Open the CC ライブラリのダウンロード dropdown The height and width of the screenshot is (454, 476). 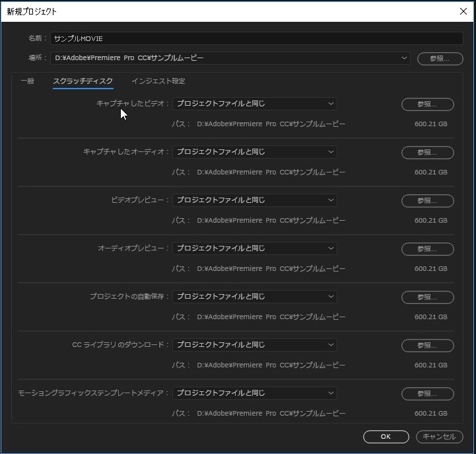(254, 345)
